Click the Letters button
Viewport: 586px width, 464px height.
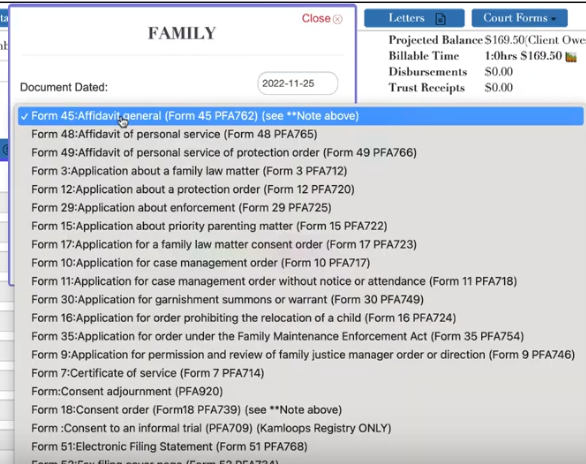(x=414, y=18)
